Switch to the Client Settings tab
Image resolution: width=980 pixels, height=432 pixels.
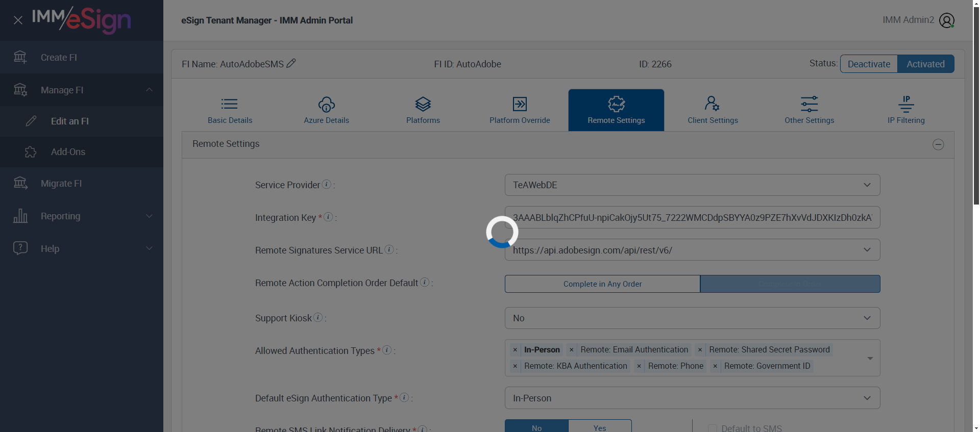(713, 110)
